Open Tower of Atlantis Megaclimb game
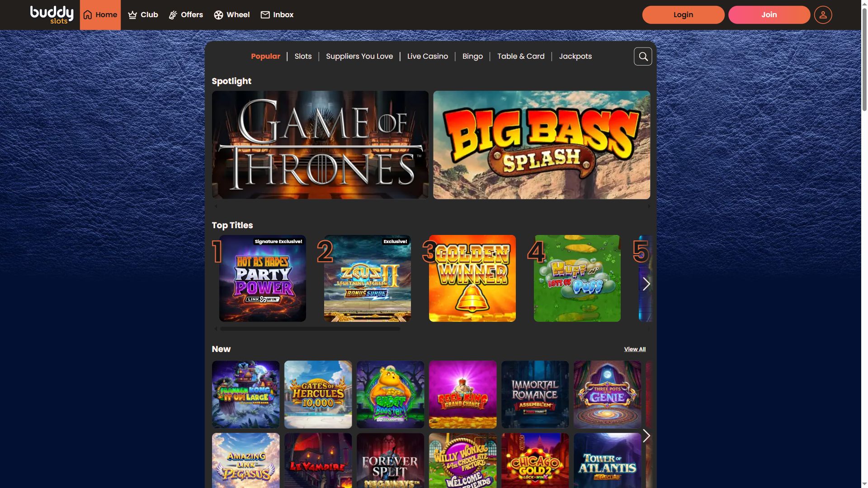Screen dimensions: 868x488 (x=608, y=460)
